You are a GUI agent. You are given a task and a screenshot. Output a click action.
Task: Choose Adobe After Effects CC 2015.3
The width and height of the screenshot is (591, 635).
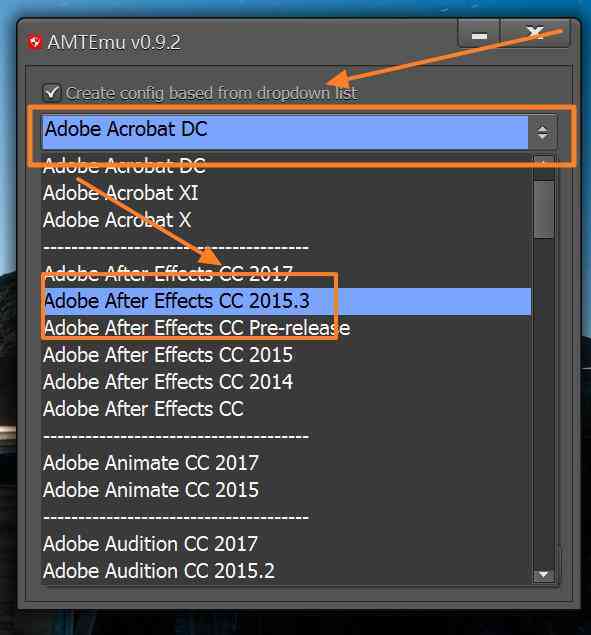click(286, 301)
